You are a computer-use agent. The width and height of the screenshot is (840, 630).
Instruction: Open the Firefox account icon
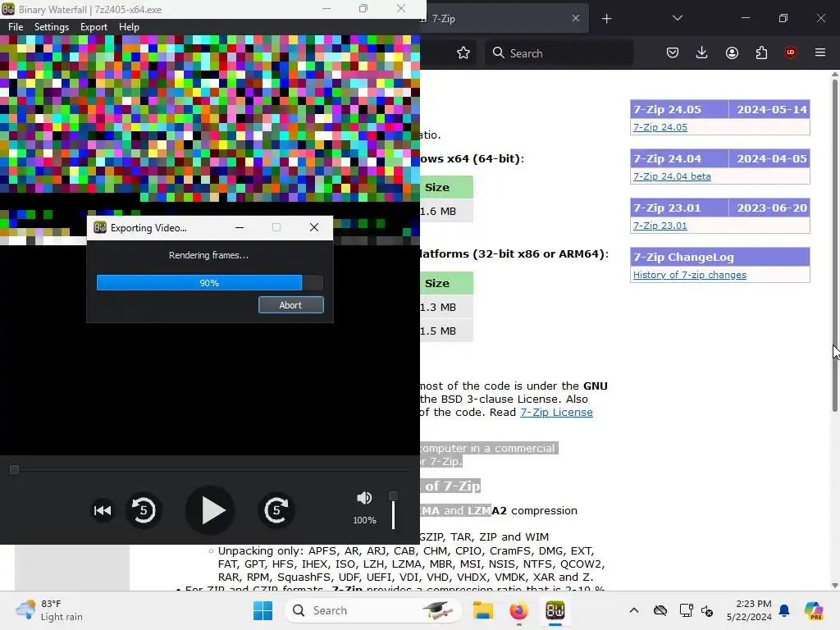[x=732, y=52]
